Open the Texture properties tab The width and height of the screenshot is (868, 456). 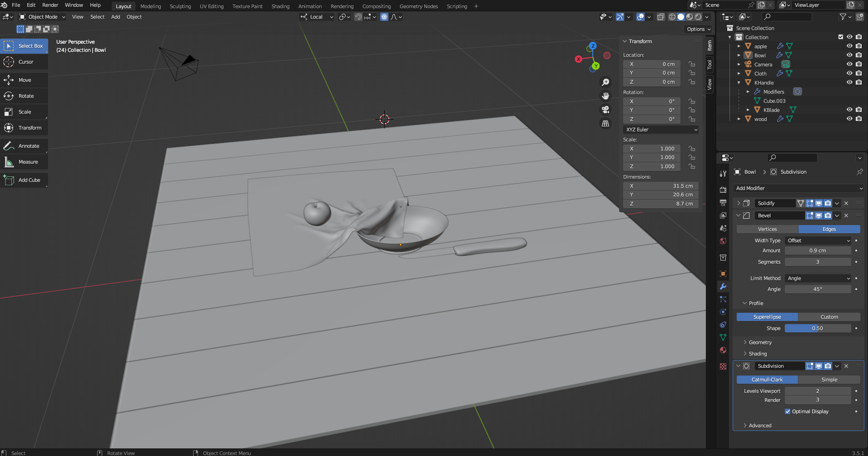click(x=723, y=366)
